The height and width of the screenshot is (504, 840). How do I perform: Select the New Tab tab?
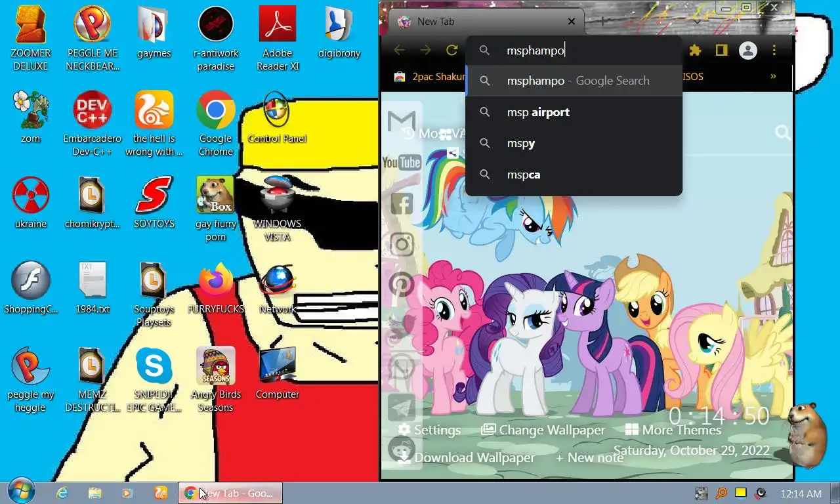486,22
